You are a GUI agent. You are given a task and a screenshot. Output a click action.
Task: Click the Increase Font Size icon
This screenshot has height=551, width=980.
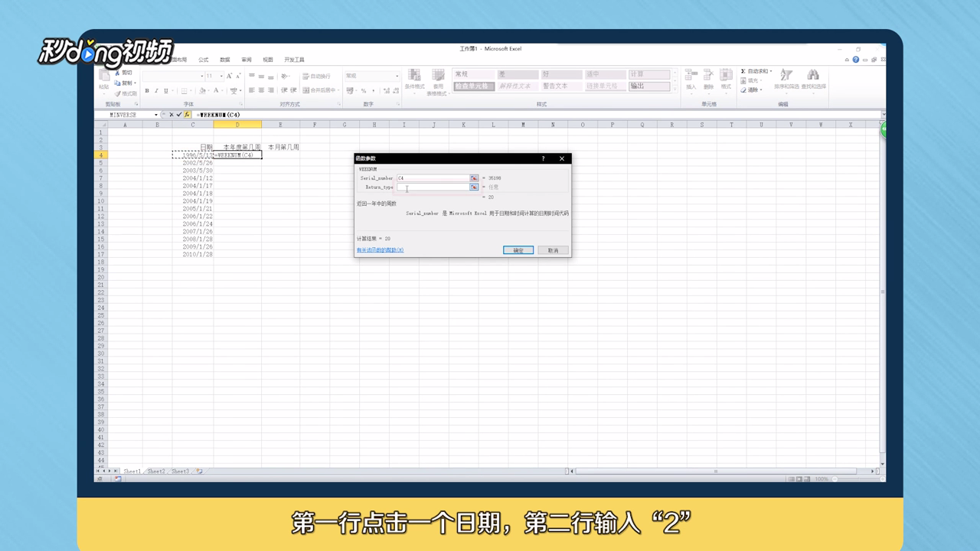(x=229, y=76)
